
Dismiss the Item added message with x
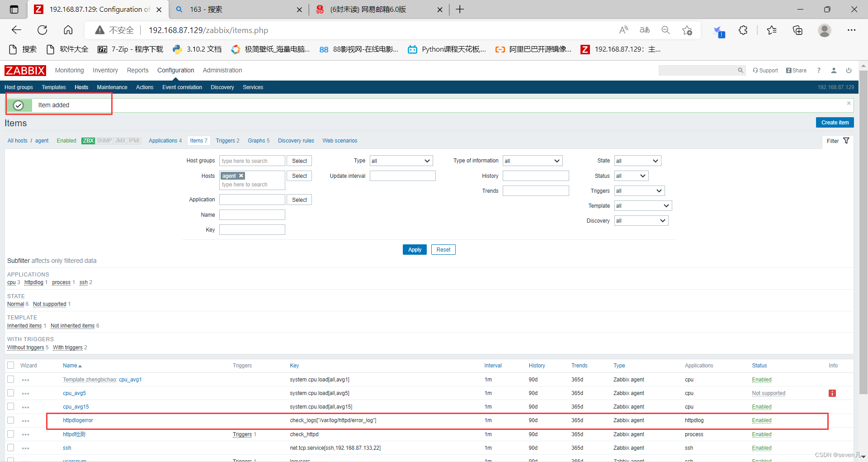pyautogui.click(x=849, y=103)
